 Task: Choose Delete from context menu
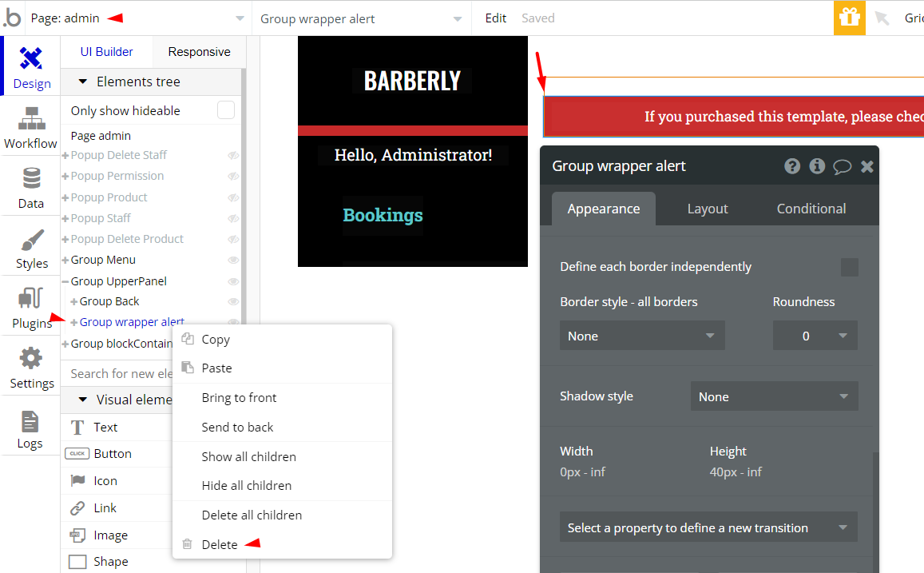(220, 544)
